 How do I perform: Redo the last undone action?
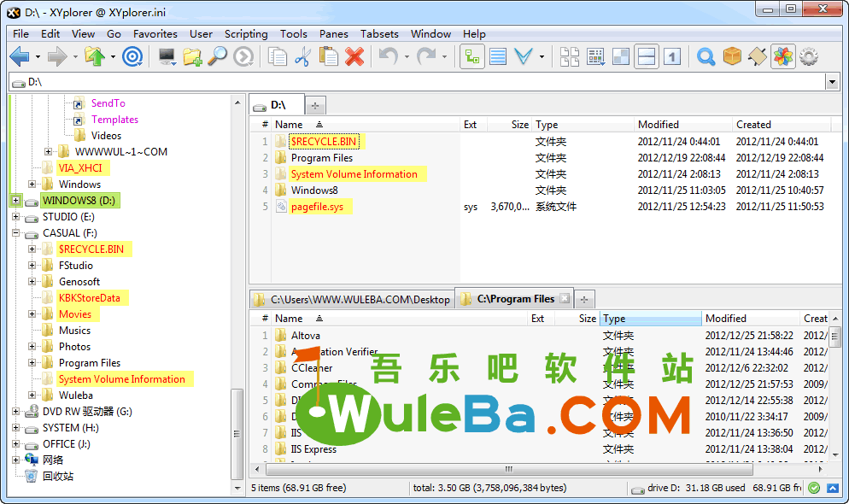[x=427, y=56]
